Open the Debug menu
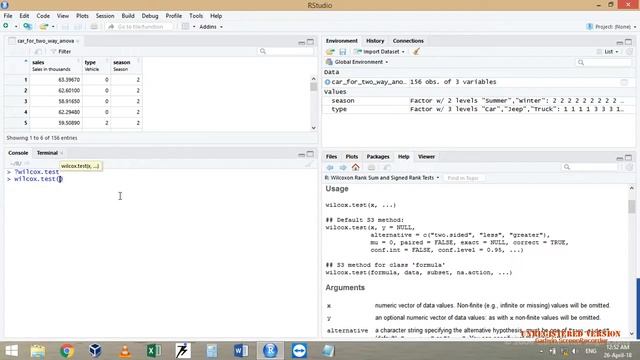 pos(150,16)
